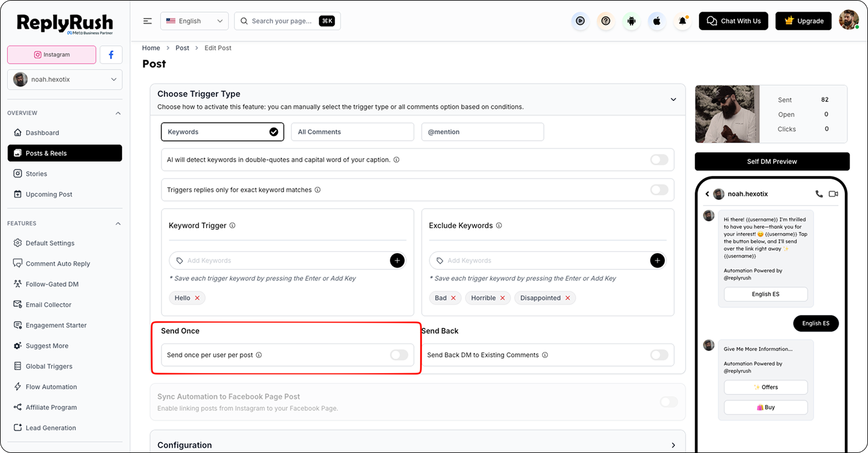Select the @mention trigger type
The height and width of the screenshot is (453, 868).
pos(483,132)
